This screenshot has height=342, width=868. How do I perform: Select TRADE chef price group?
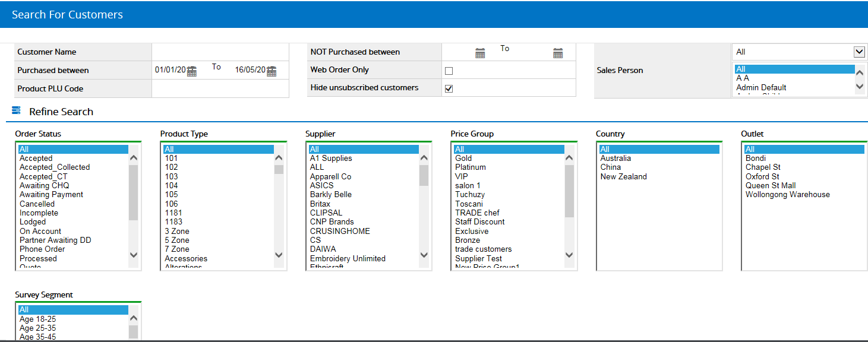click(x=509, y=213)
